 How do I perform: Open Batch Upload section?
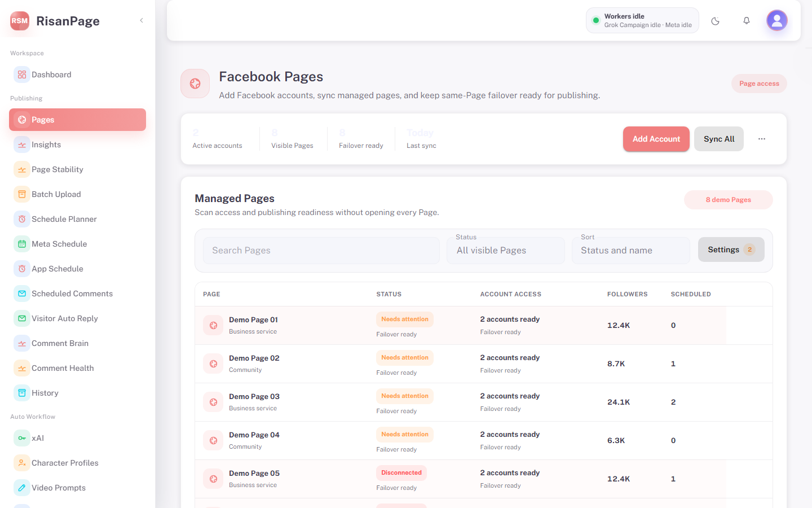pos(77,194)
